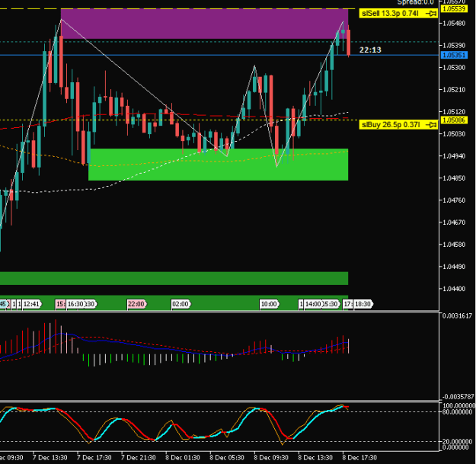Click the 15:30 event time marker
476x464 pixels.
pyautogui.click(x=331, y=304)
